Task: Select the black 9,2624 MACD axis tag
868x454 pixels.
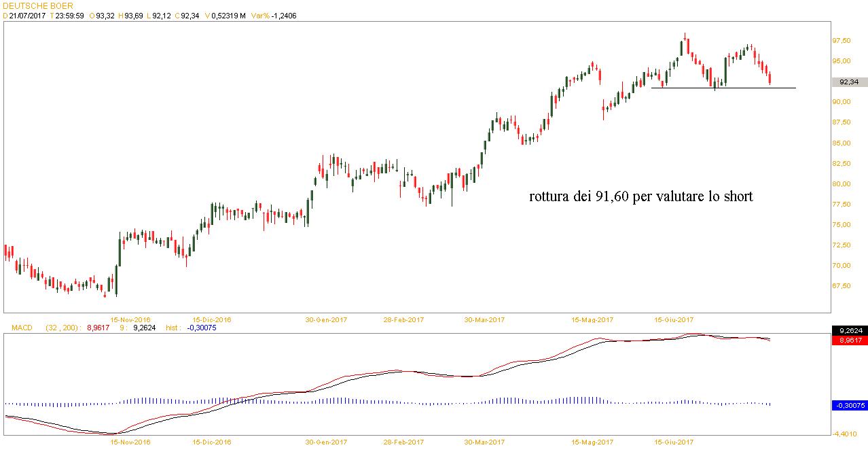Action: tap(849, 331)
